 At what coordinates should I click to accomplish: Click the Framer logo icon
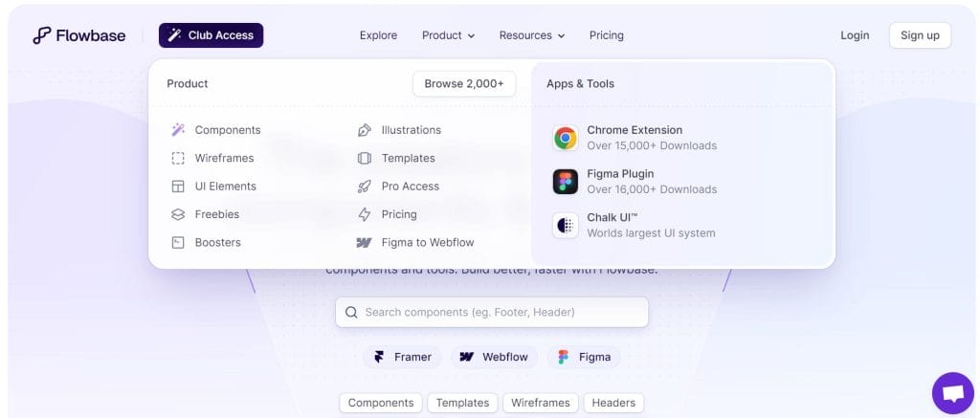[x=379, y=357]
